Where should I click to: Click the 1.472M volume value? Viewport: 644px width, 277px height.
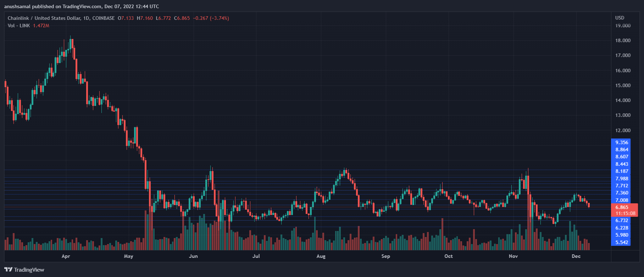click(41, 26)
